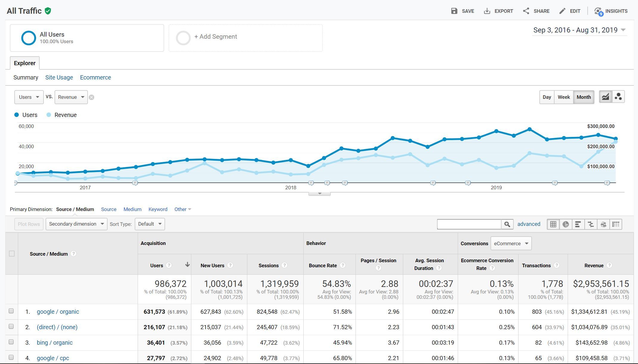Switch to motion chart view
Viewport: 638px width, 364px height.
(618, 97)
